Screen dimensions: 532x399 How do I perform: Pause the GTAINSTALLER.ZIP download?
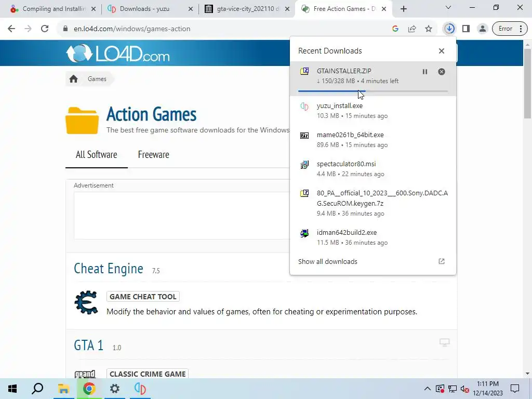pos(425,72)
